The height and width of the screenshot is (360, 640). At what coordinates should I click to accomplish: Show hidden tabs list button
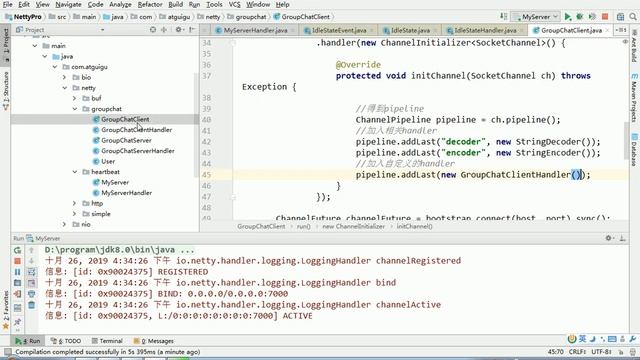tap(621, 30)
